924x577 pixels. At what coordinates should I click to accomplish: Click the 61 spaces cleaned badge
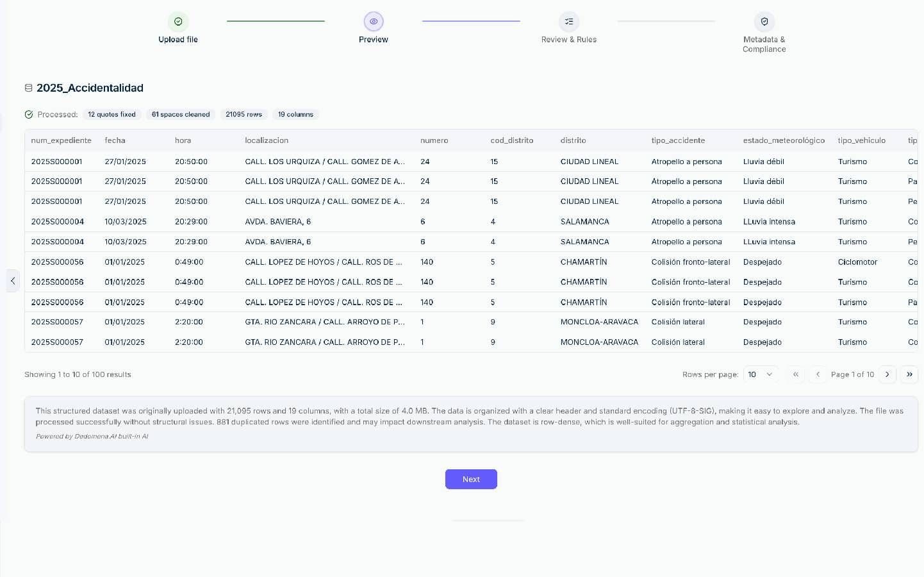pos(181,115)
